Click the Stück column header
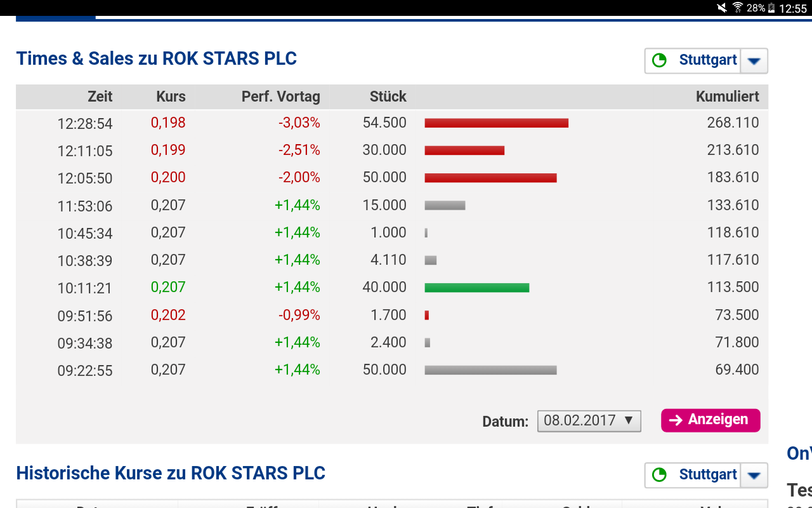 (388, 97)
